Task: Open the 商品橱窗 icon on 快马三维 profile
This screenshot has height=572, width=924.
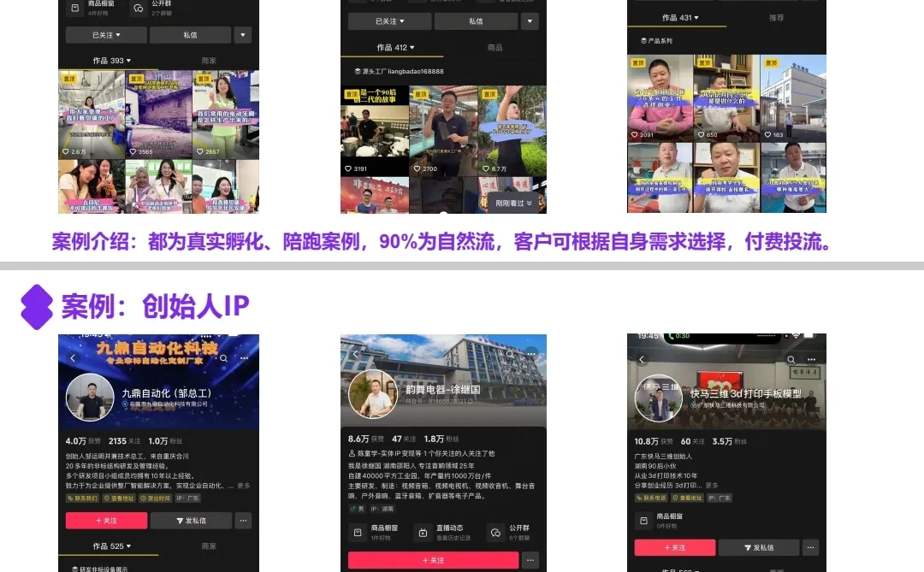Action: click(644, 521)
